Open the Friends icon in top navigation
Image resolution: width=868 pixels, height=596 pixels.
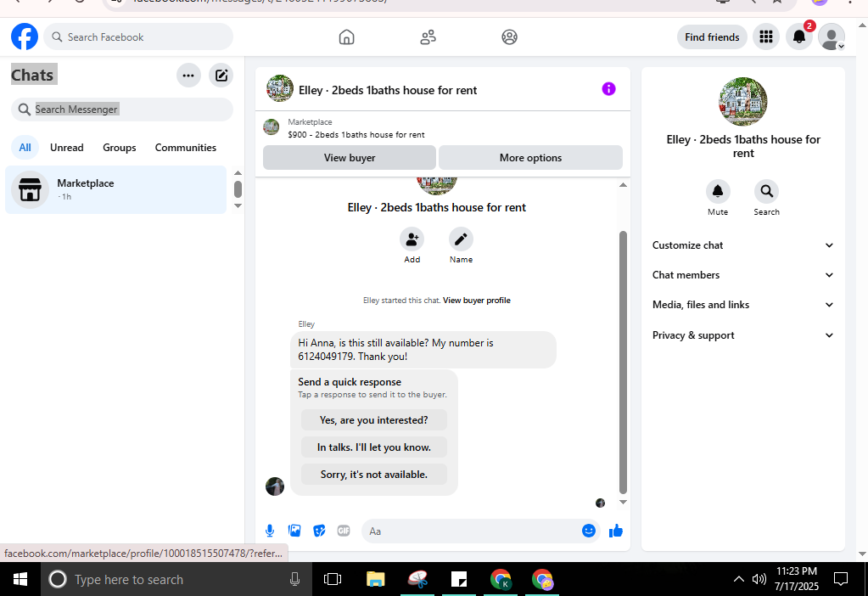point(428,37)
